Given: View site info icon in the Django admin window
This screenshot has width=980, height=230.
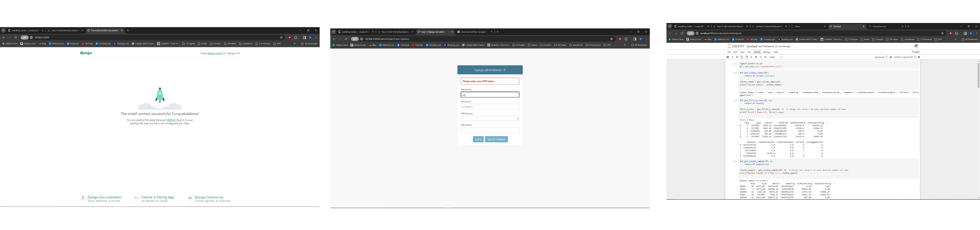Looking at the screenshot, I should [361, 39].
